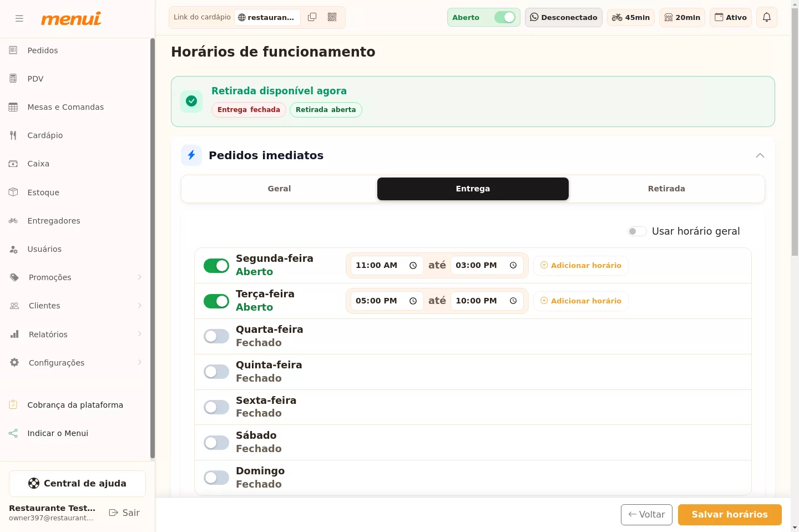Click the Usuários people icon

pos(13,249)
